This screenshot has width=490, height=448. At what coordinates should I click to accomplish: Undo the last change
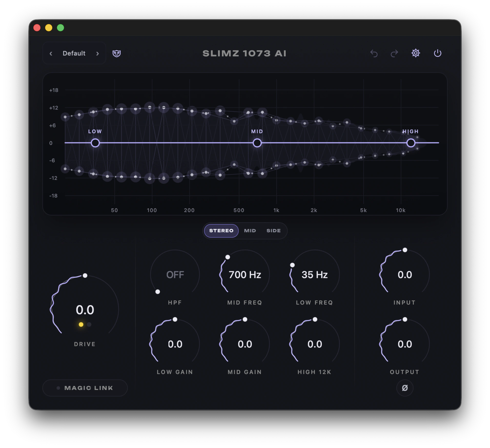[374, 53]
